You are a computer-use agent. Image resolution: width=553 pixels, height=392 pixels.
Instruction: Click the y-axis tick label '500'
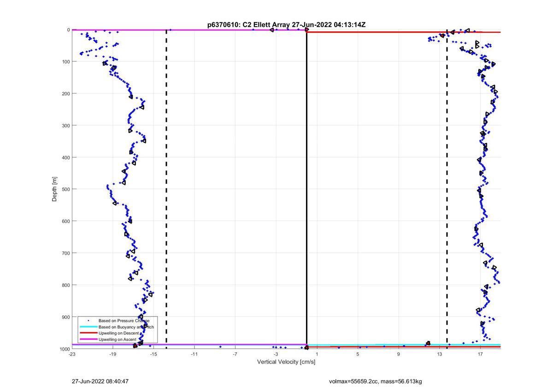66,189
